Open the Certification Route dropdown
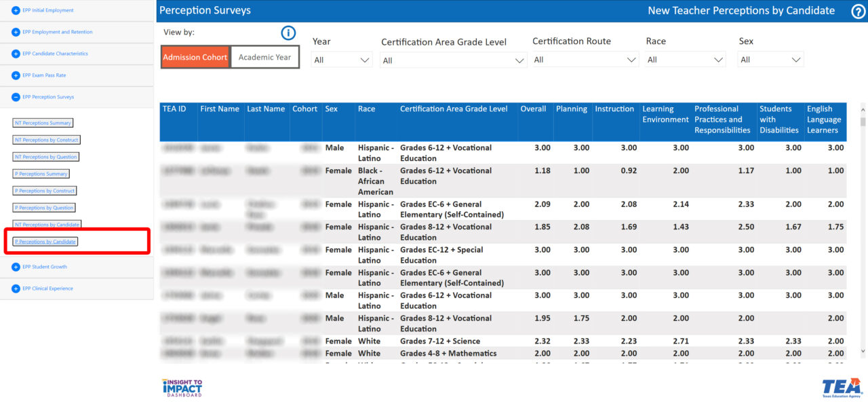Viewport: 868px width, 406px height. 585,60
